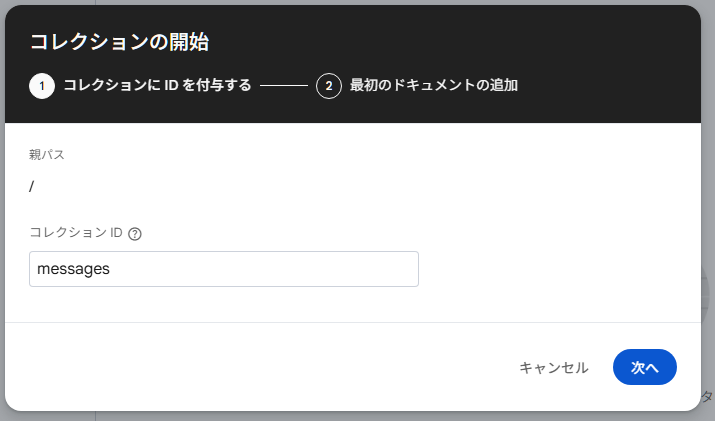The width and height of the screenshot is (715, 421).
Task: Click the help icon beside コレクション ID
Action: click(135, 234)
